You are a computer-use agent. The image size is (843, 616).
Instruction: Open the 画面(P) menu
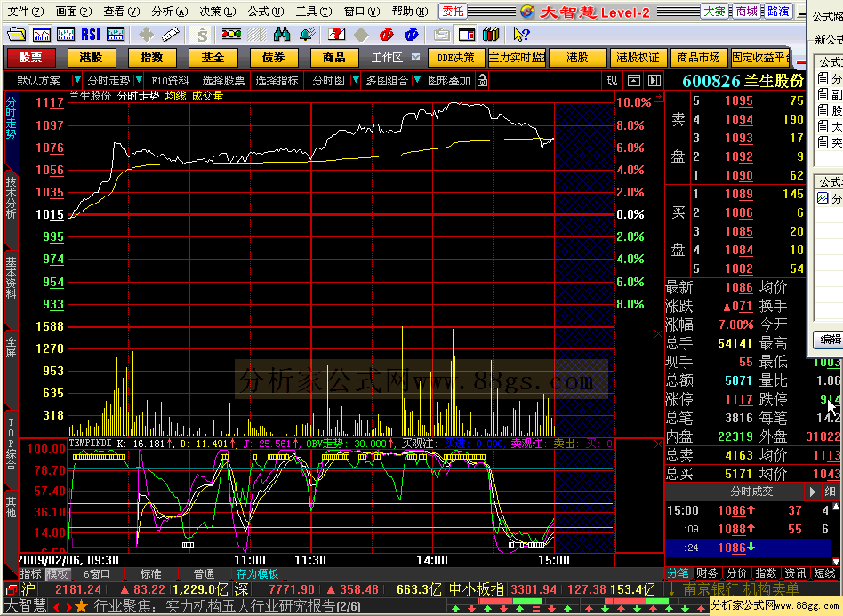74,12
